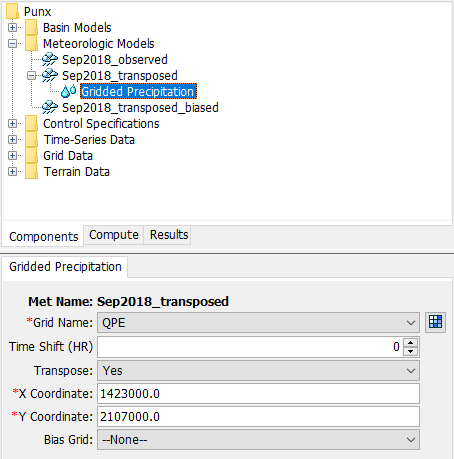Click the Sep2018_observed meteorologic model icon
The image size is (454, 459).
point(50,60)
